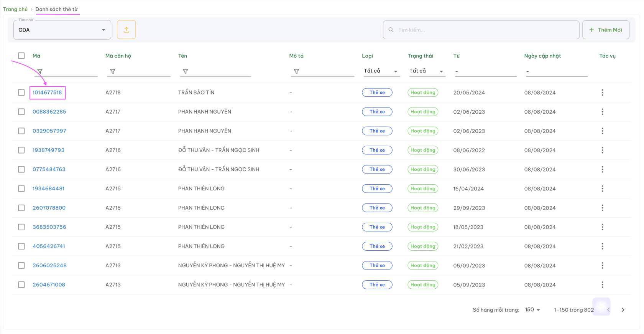Open actions menu for card 0775484763
The width and height of the screenshot is (644, 334).
click(x=602, y=169)
